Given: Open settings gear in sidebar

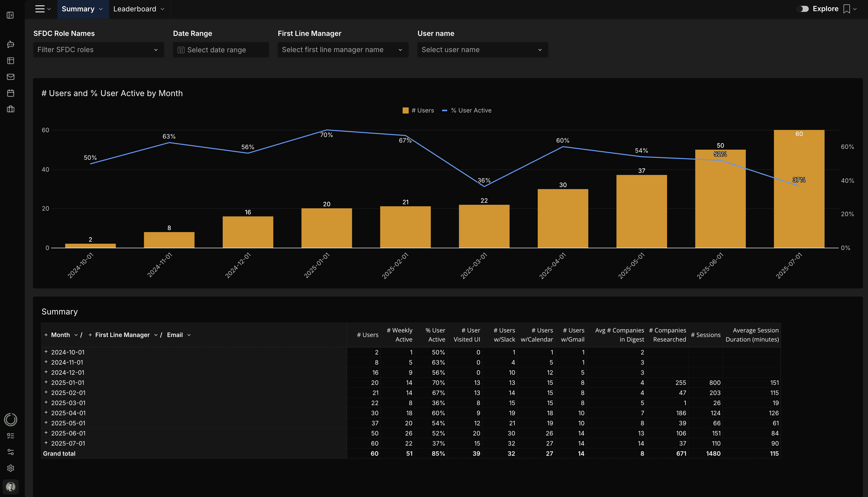Looking at the screenshot, I should point(11,468).
